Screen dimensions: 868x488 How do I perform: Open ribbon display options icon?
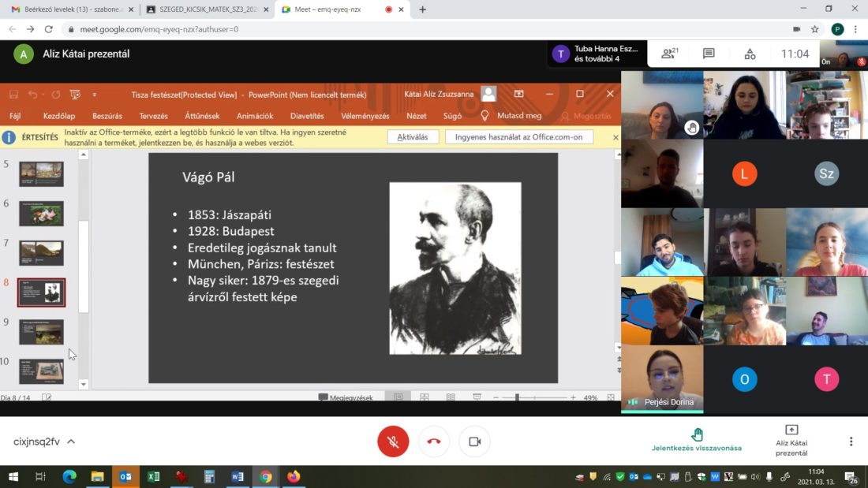pos(518,94)
